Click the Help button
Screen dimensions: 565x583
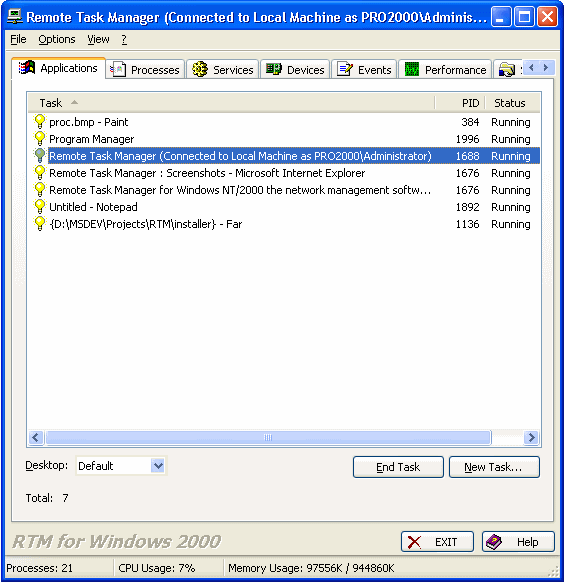point(518,542)
